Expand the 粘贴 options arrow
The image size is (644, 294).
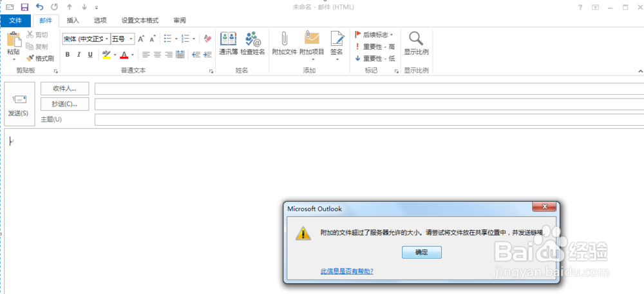[14, 59]
